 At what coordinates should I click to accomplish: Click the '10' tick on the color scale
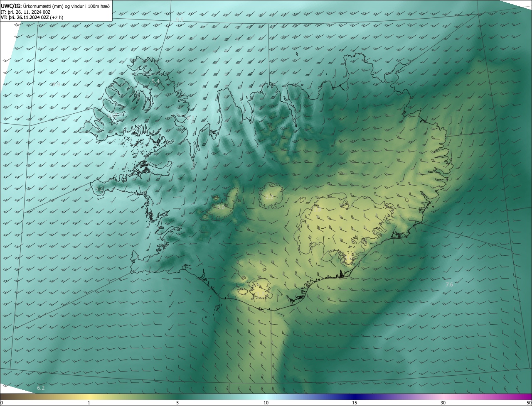tap(266, 403)
